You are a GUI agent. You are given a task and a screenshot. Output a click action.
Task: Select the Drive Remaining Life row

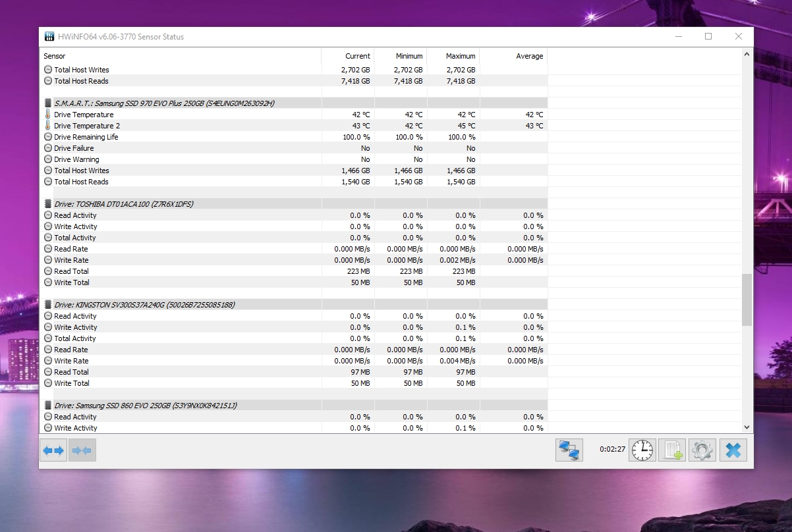[293, 137]
